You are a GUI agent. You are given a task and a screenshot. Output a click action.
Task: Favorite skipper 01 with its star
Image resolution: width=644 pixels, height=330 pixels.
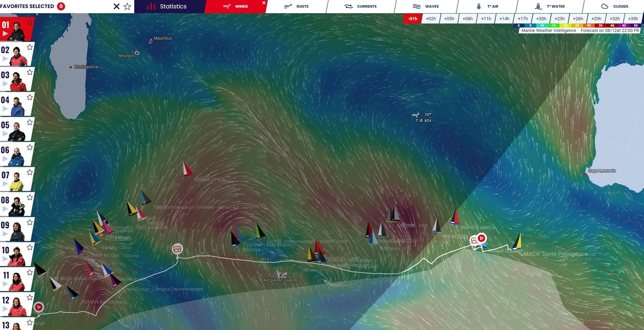(x=30, y=22)
